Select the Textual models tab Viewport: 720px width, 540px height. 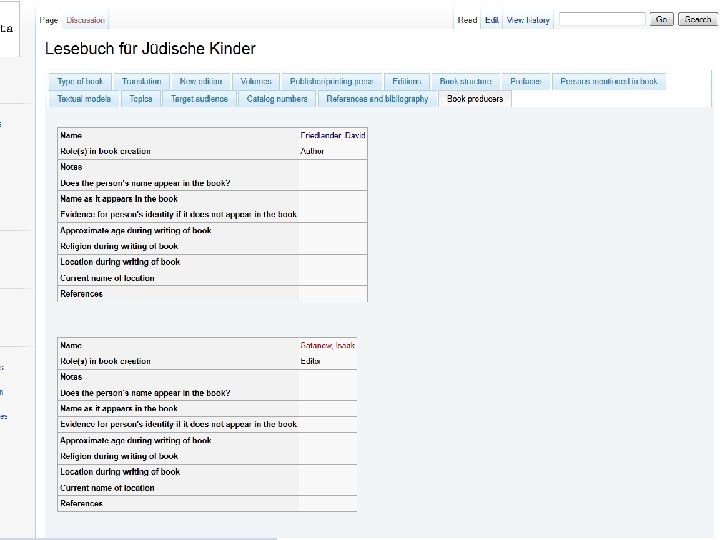pyautogui.click(x=84, y=99)
